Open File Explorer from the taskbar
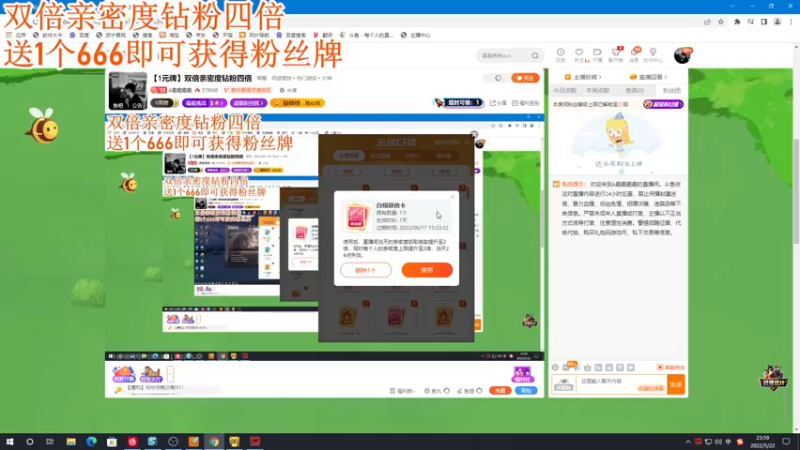Image resolution: width=800 pixels, height=450 pixels. click(x=71, y=441)
